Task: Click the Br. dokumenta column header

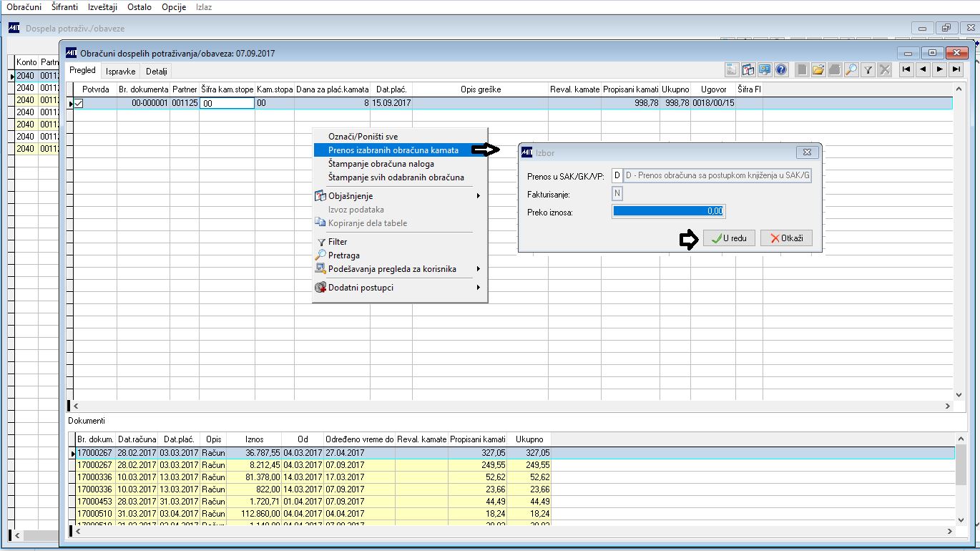Action: [x=143, y=89]
